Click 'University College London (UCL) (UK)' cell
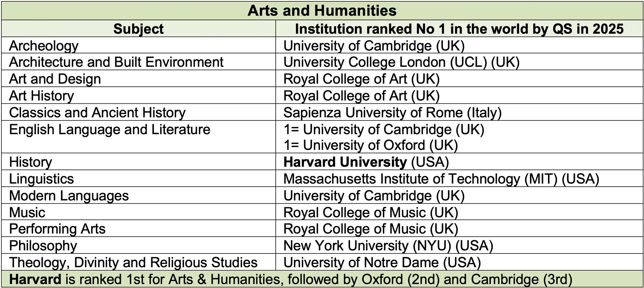The width and height of the screenshot is (644, 288). click(401, 62)
